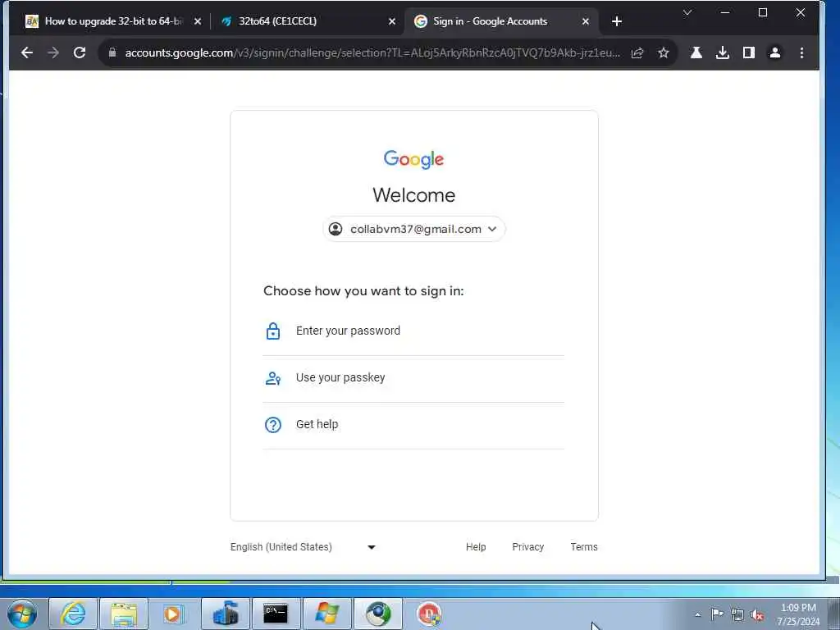Click the muted volume tray icon

tap(757, 614)
